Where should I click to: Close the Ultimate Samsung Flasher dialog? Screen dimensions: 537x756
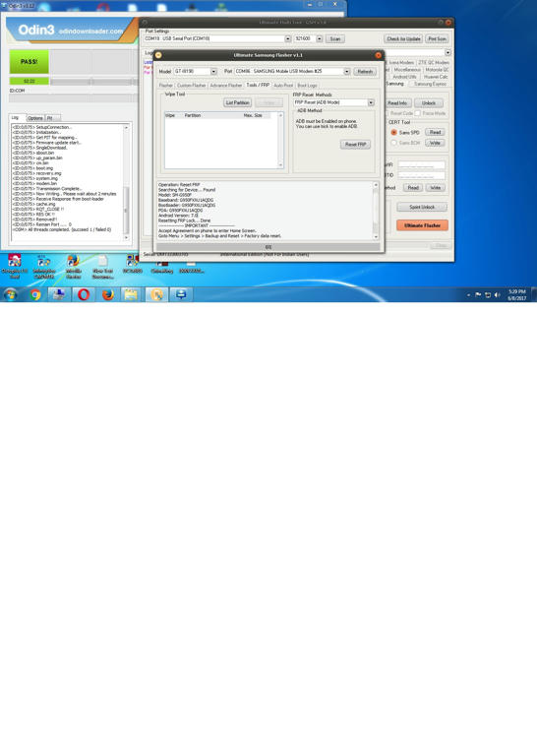[378, 55]
